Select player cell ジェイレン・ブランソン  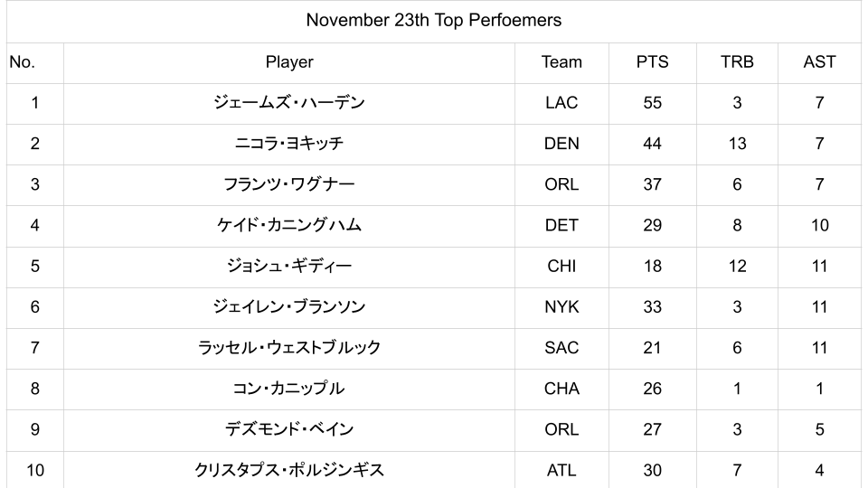pyautogui.click(x=289, y=307)
